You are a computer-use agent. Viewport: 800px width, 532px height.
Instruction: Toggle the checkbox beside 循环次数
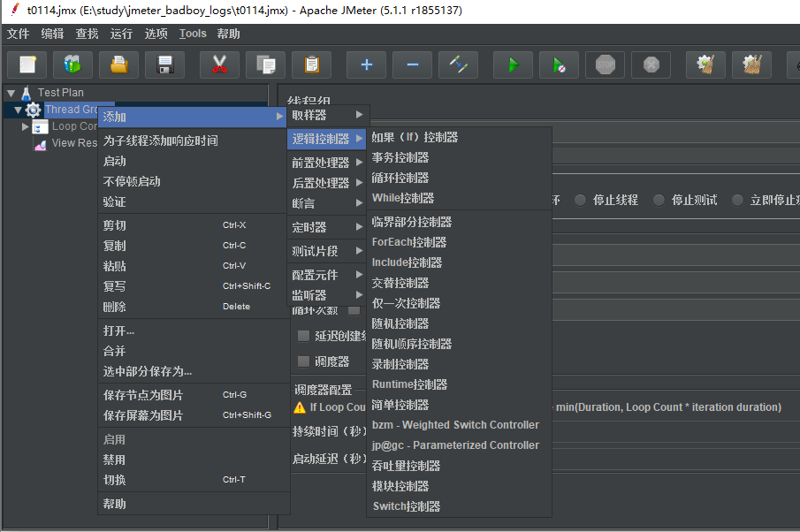pyautogui.click(x=354, y=310)
